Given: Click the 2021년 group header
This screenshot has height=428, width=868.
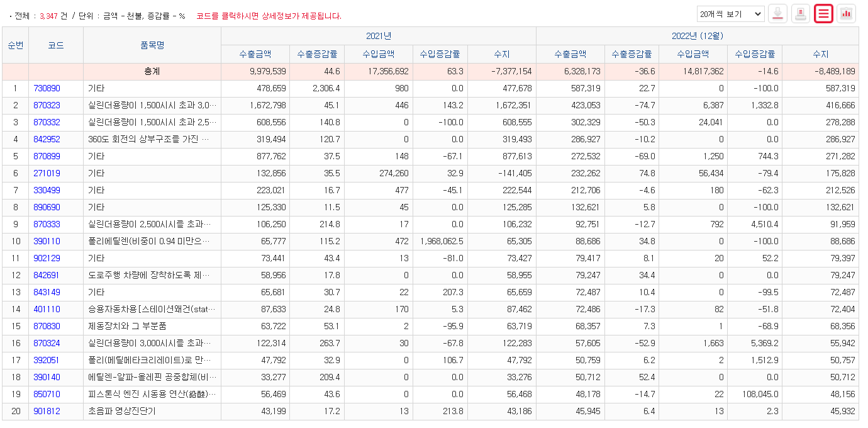Looking at the screenshot, I should coord(379,36).
